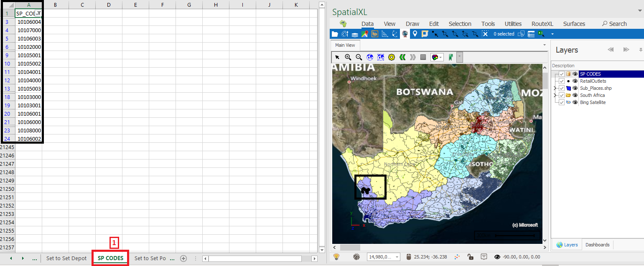The height and width of the screenshot is (266, 644).
Task: Click the clear selection X icon
Action: point(485,34)
